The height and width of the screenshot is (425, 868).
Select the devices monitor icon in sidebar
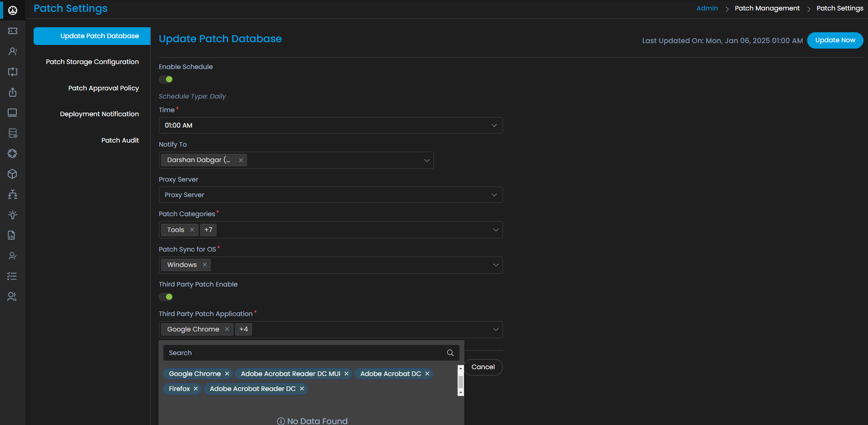(x=12, y=112)
